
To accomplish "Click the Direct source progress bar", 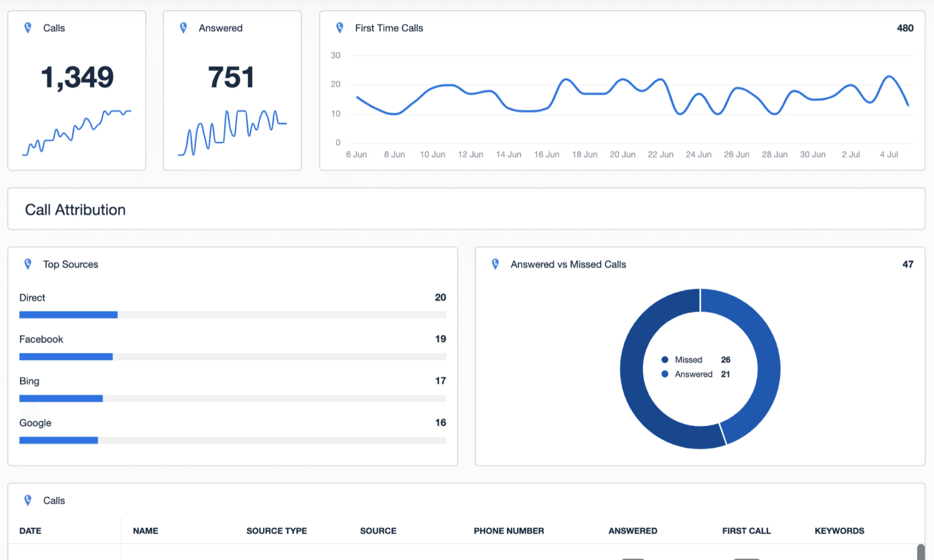I will coord(68,314).
